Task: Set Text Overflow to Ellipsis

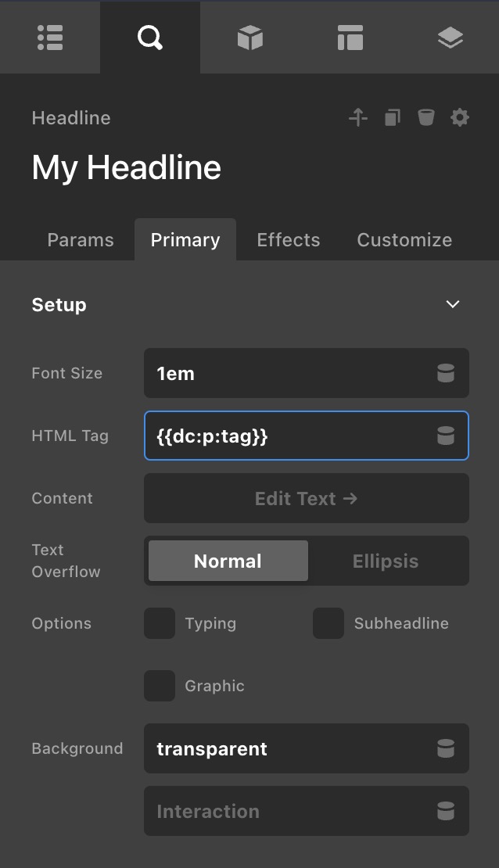Action: (386, 561)
